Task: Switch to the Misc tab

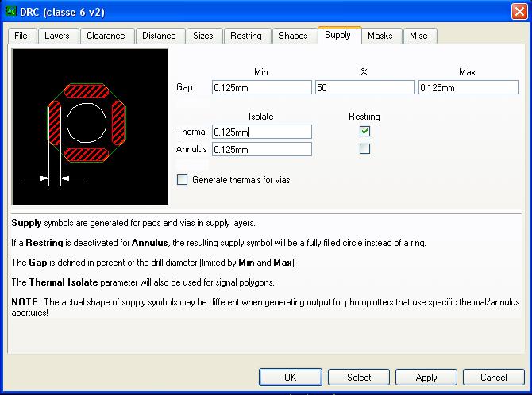Action: click(x=420, y=36)
